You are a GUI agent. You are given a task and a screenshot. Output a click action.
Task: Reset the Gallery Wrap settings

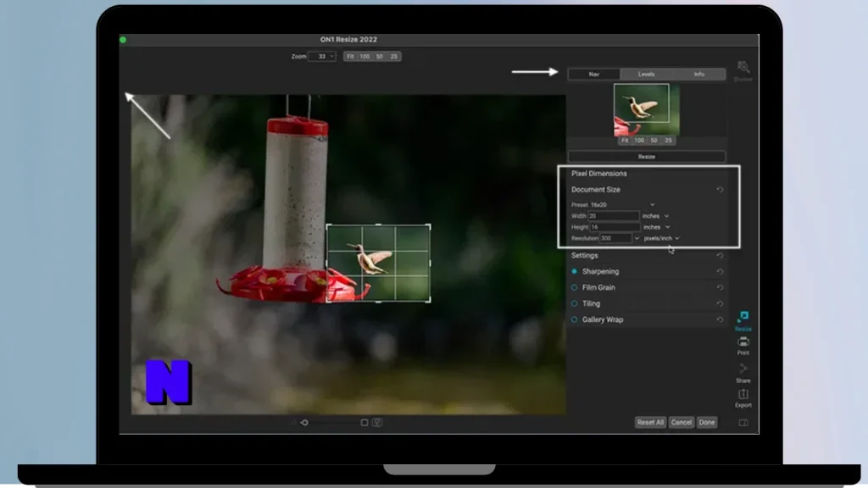[x=720, y=319]
